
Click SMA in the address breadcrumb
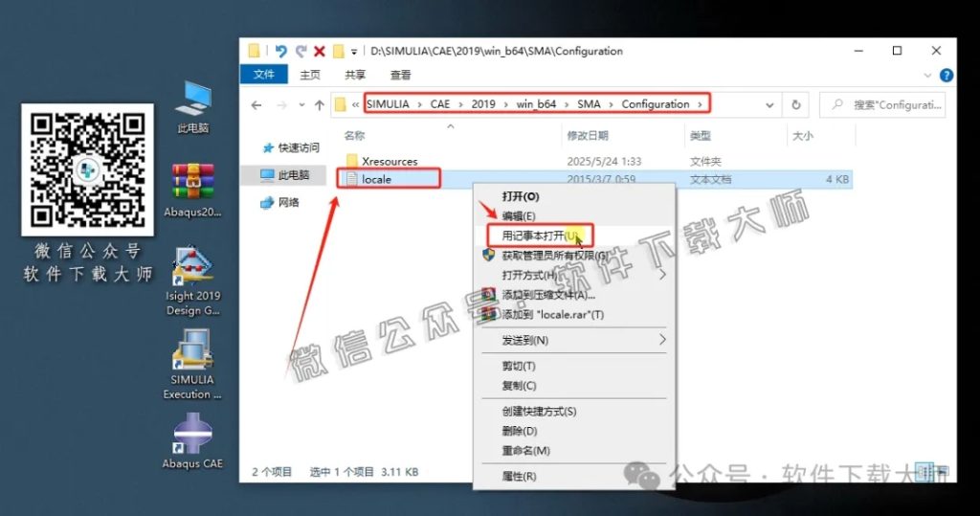[589, 104]
